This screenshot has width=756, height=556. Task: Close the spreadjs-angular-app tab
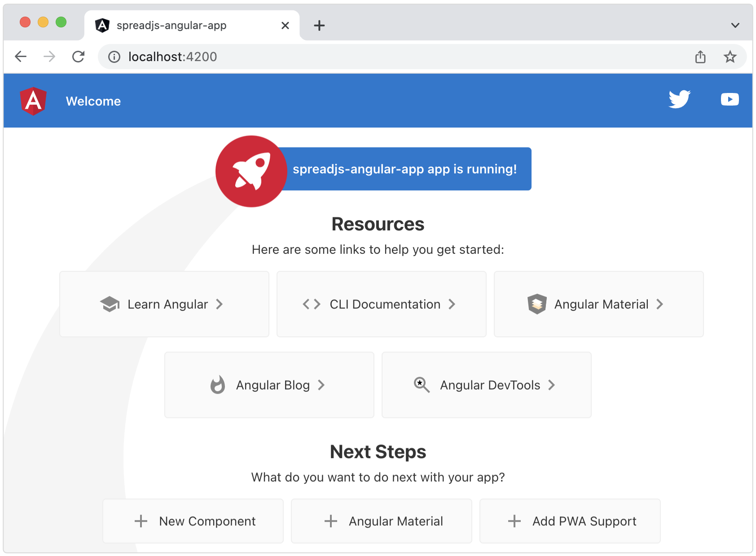pyautogui.click(x=285, y=26)
